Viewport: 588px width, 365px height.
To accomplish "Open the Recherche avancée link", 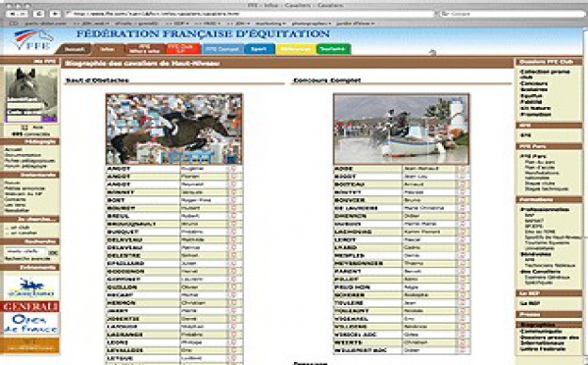I will [27, 259].
